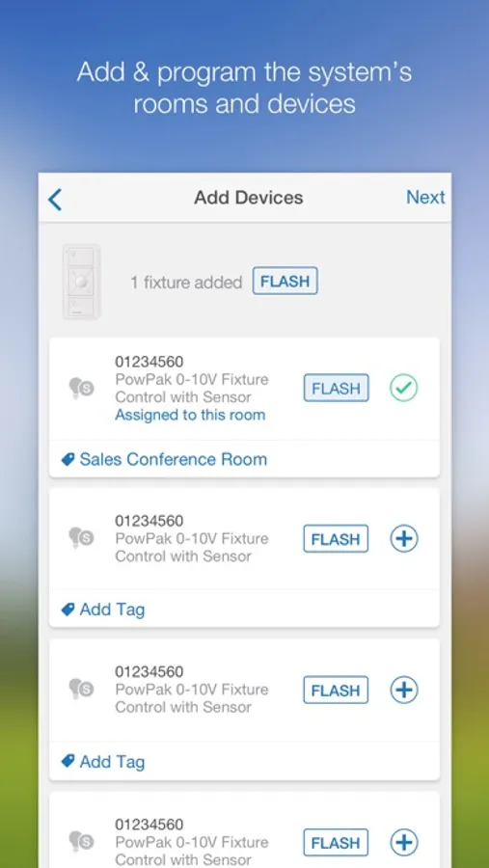Screen dimensions: 489x868
Task: Flash the added fixture next to '1 fixture added'
Action: pyautogui.click(x=285, y=282)
